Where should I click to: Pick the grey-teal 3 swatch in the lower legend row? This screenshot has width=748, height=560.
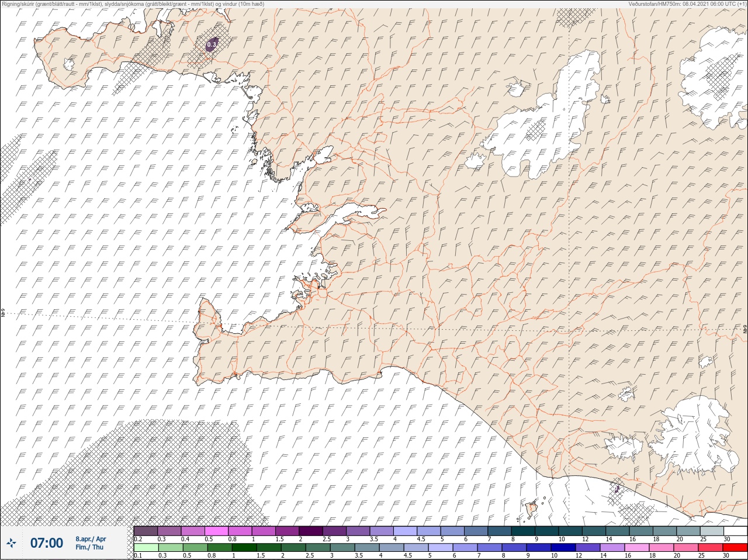coord(342,548)
